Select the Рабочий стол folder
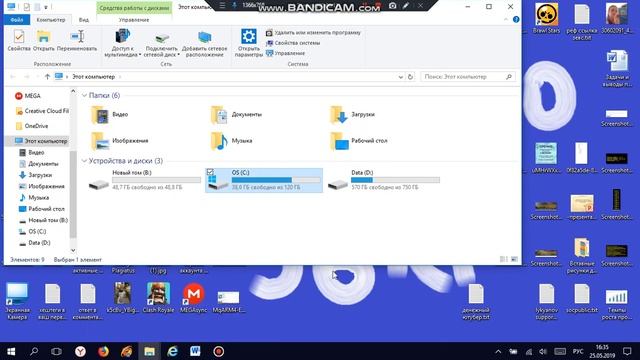This screenshot has height=360, width=640. point(358,141)
